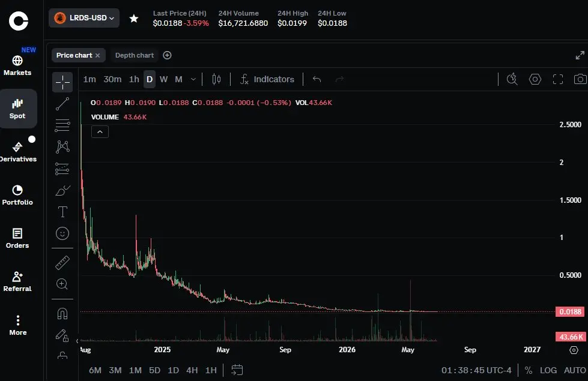Enter fullscreen chart mode
The image size is (588, 381).
click(558, 79)
